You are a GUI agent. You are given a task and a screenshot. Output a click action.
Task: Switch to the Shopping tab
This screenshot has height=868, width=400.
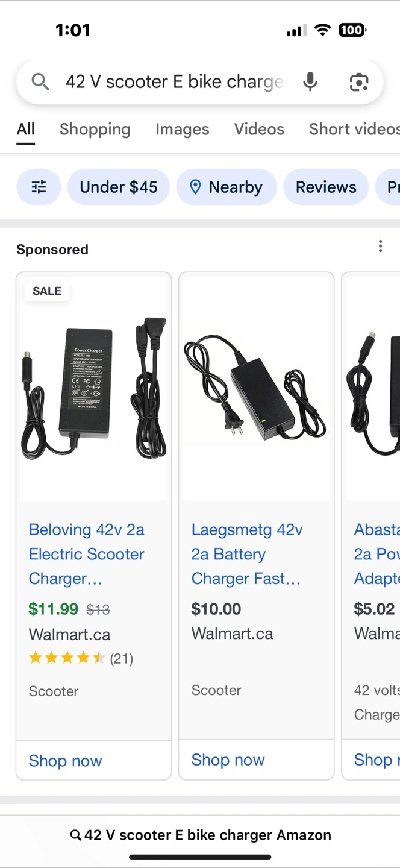(95, 129)
